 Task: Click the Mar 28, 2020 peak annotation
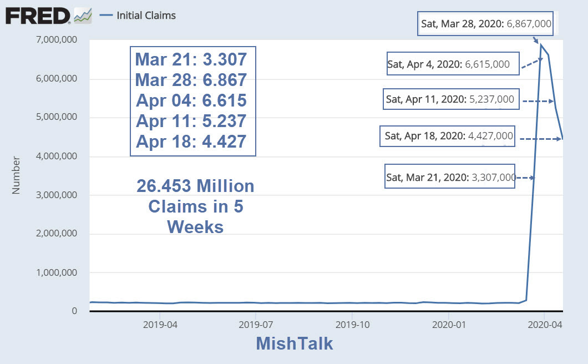pyautogui.click(x=486, y=24)
